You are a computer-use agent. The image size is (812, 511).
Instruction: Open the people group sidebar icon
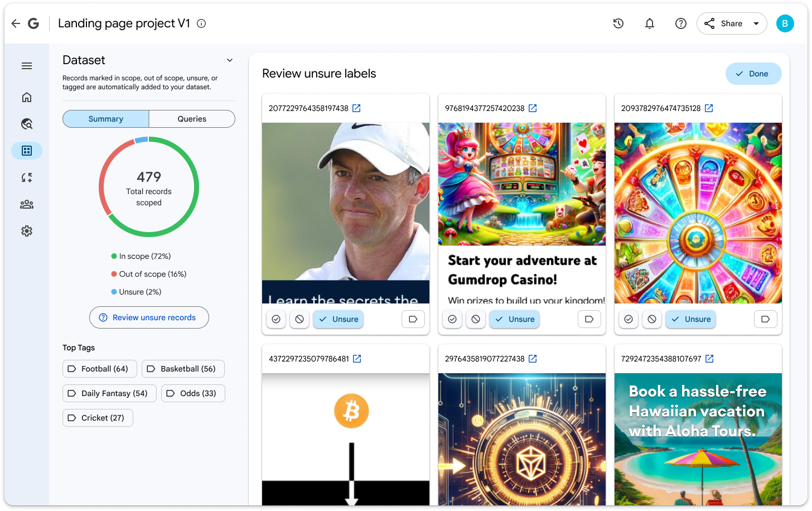(27, 204)
